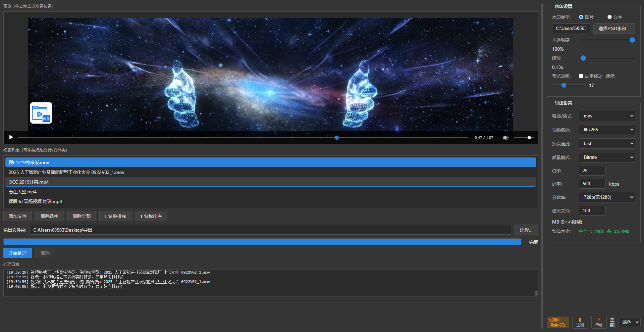This screenshot has height=332, width=644.
Task: Select 春江天玺.mp4 in the video list
Action: coord(22,192)
